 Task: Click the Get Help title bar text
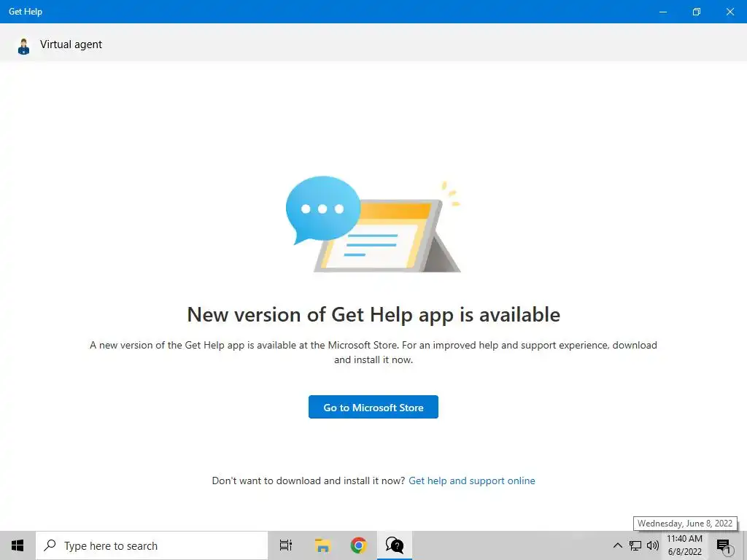(26, 12)
